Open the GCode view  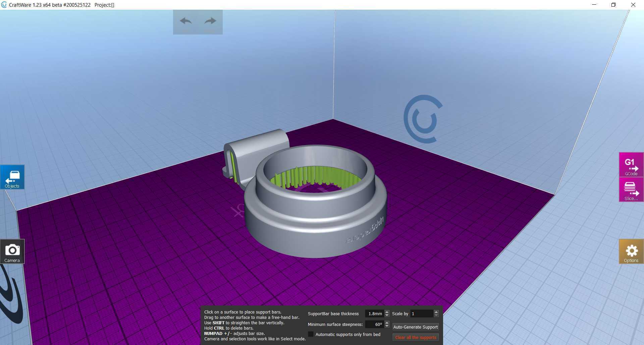631,164
